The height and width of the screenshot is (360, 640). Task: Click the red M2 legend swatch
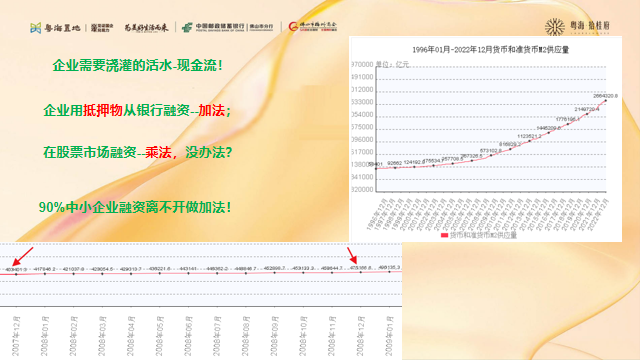click(x=444, y=235)
